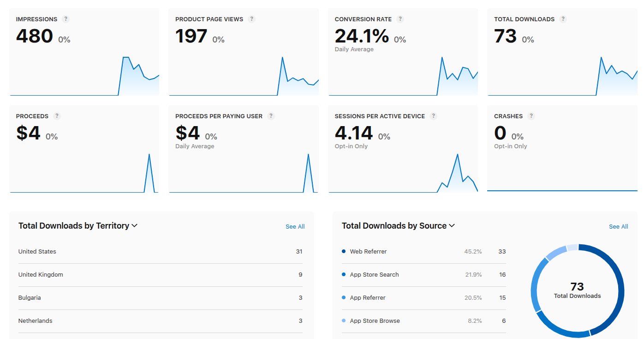Viewport: 644px width, 339px height.
Task: Open the Conversion Rate chart
Action: point(403,76)
